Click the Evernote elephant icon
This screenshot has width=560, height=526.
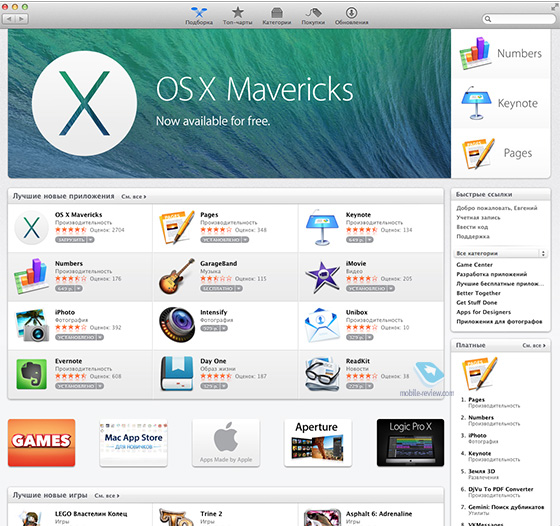coord(31,374)
